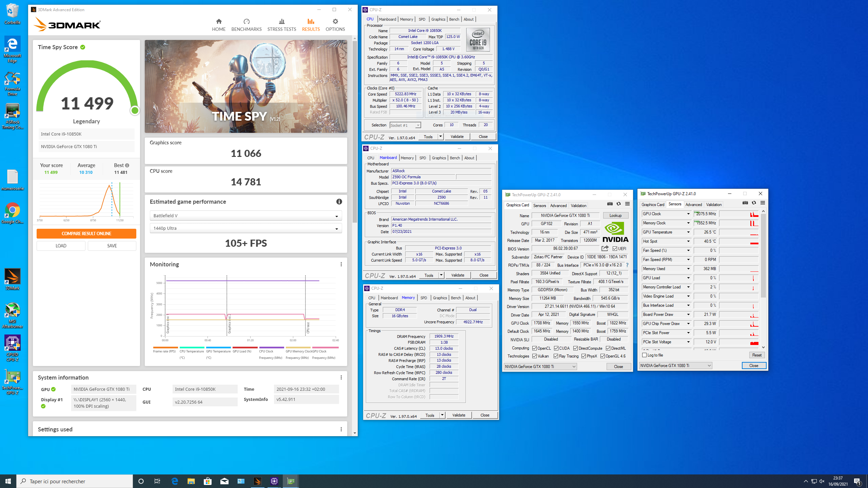Click Bus Interface question mark in GPU-Z
The height and width of the screenshot is (488, 868).
point(627,265)
